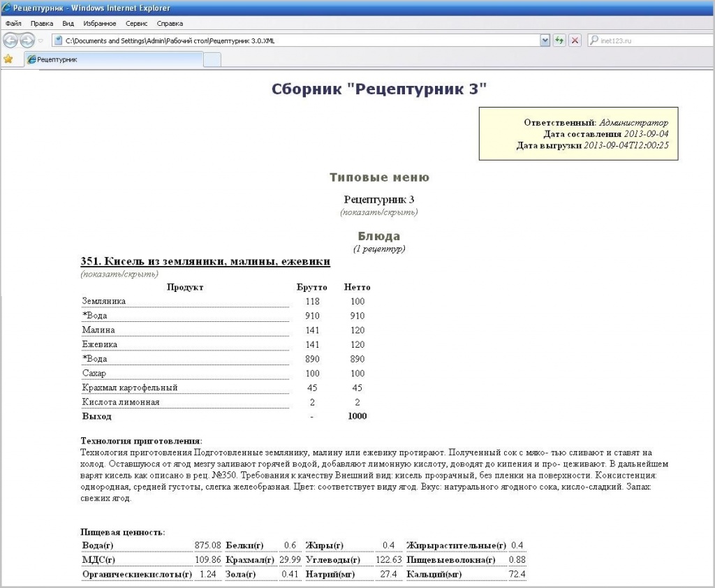The image size is (715, 588).
Task: Open the Справка menu
Action: 170,23
